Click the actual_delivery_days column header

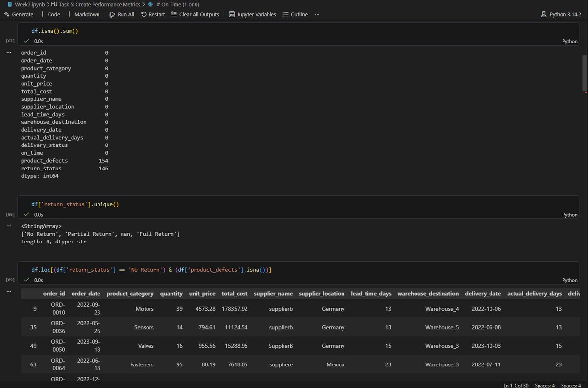(x=534, y=294)
